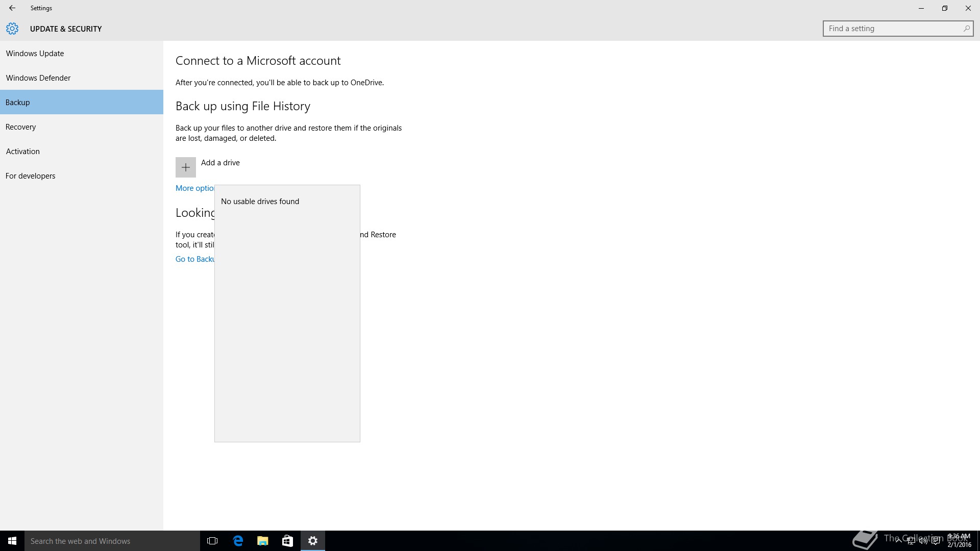Open the Recovery section
The image size is (980, 551).
point(82,127)
